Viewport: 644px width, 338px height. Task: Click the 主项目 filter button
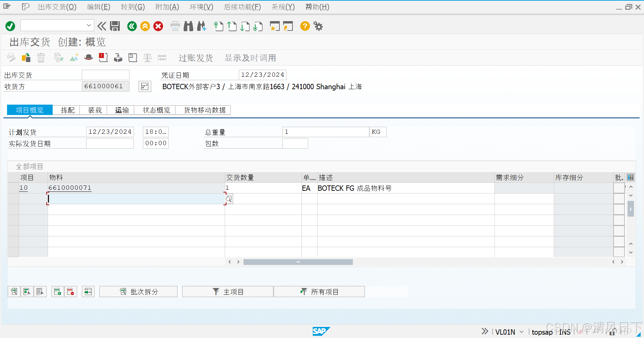pos(228,292)
